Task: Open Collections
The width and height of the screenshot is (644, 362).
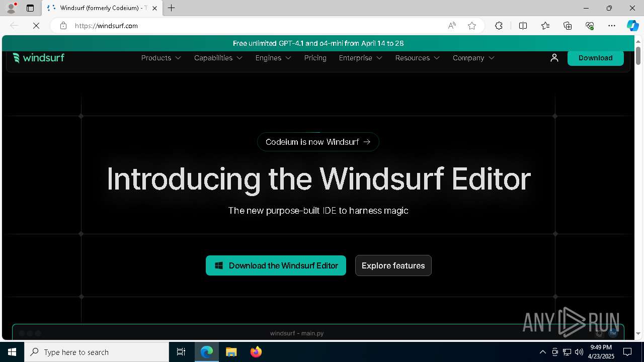Action: [x=568, y=26]
